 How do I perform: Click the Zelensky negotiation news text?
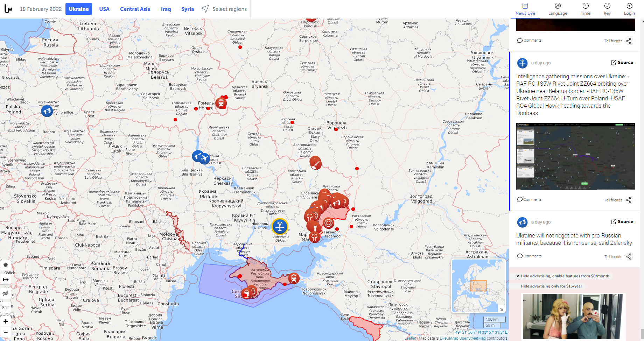574,239
